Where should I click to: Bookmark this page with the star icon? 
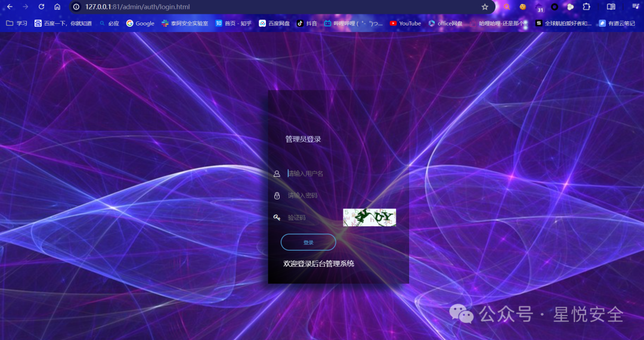(485, 7)
